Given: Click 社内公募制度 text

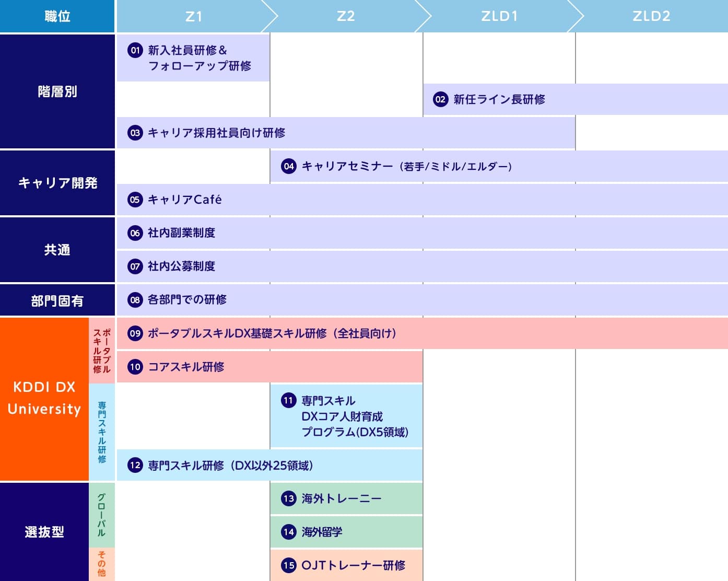Looking at the screenshot, I should (181, 266).
